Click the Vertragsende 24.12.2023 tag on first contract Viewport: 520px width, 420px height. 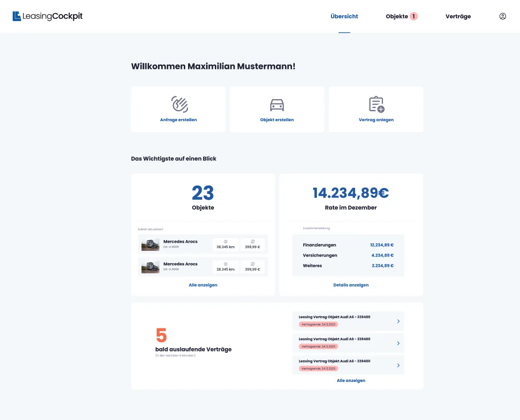[x=318, y=325]
